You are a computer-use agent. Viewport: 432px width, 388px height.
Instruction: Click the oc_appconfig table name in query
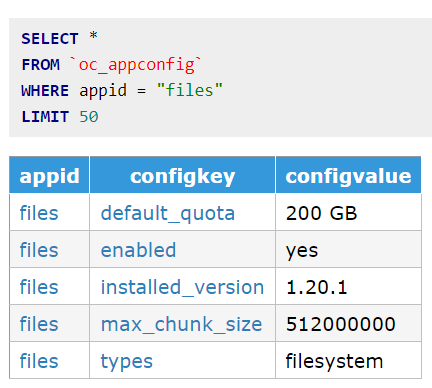click(136, 64)
